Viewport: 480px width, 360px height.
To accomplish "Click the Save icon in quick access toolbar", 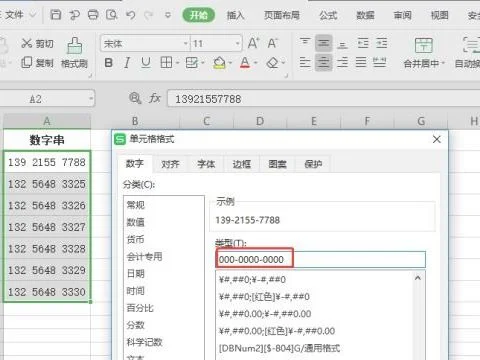I will coord(56,15).
